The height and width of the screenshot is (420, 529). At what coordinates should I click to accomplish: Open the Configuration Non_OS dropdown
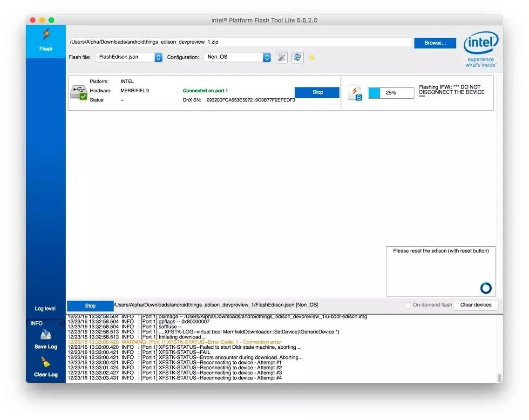[x=237, y=57]
